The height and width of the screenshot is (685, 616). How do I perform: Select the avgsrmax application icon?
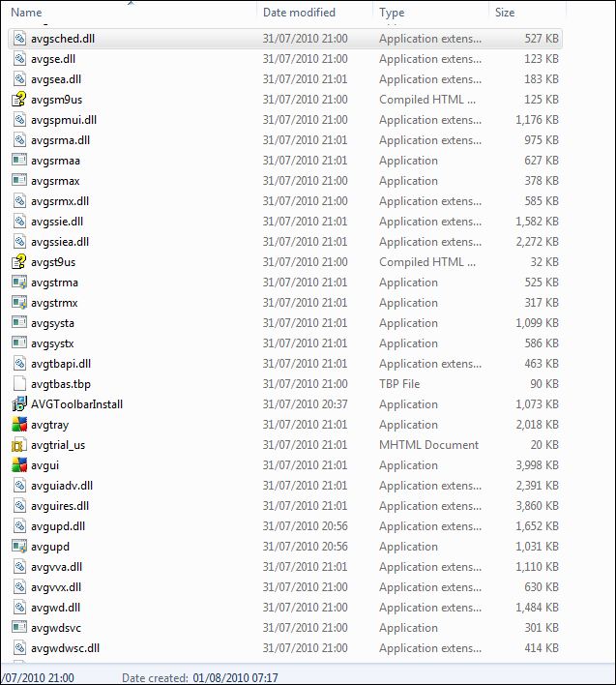19,181
